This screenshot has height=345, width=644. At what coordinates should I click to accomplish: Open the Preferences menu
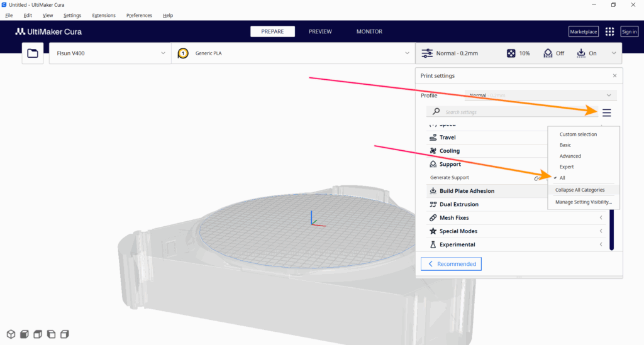139,16
